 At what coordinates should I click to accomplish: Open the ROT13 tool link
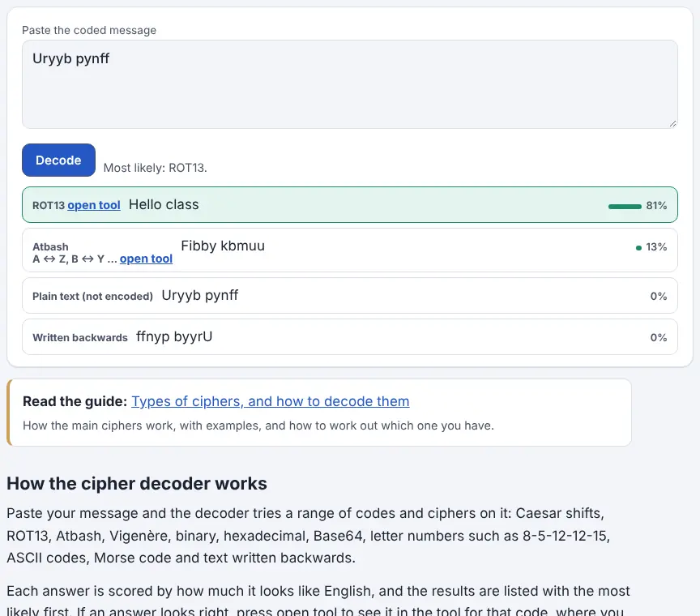click(x=94, y=205)
